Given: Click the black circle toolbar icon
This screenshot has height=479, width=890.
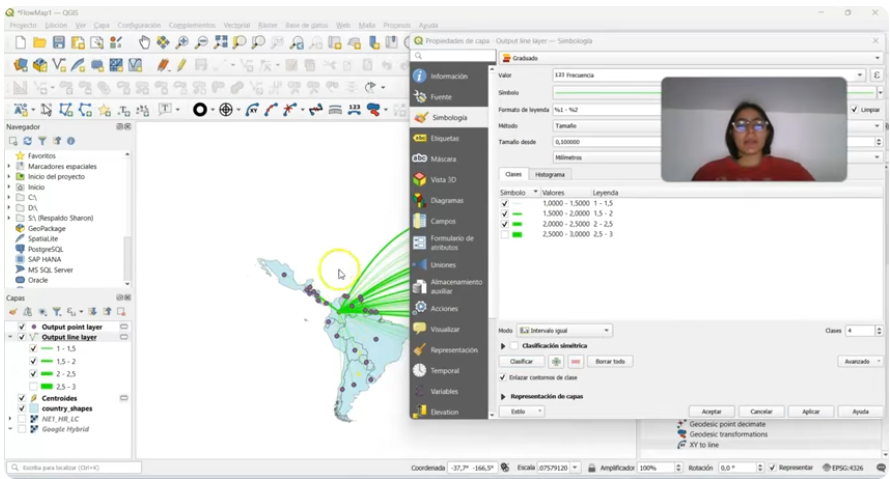Looking at the screenshot, I should 200,110.
